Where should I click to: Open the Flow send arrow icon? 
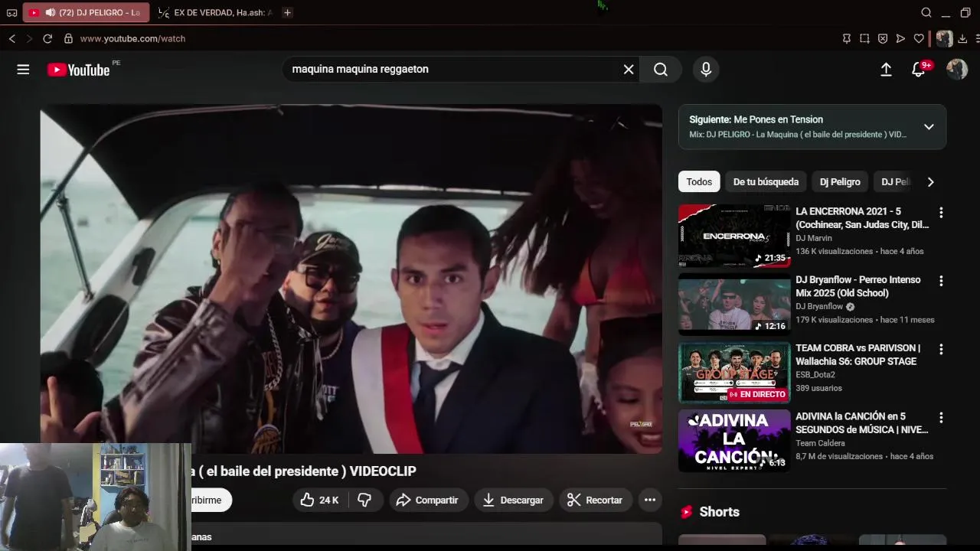900,38
